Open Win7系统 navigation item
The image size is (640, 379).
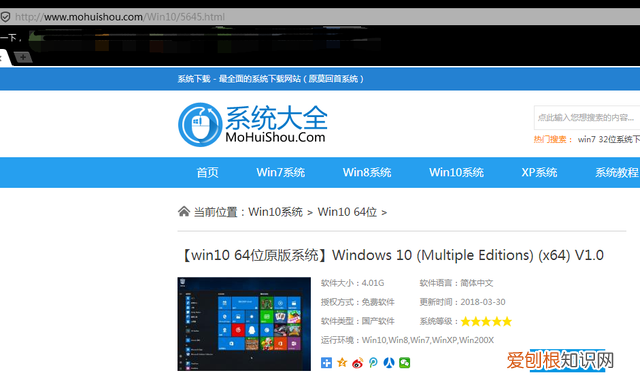pos(280,173)
